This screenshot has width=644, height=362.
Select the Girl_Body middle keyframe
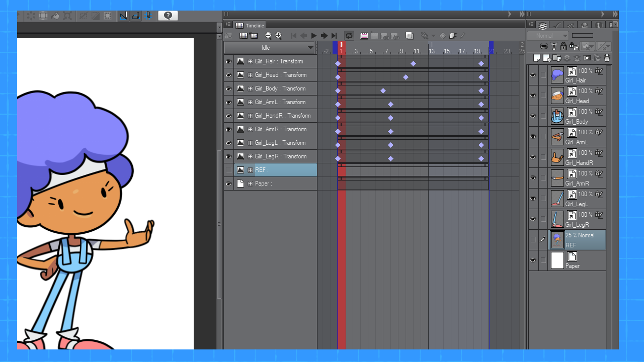click(x=383, y=91)
